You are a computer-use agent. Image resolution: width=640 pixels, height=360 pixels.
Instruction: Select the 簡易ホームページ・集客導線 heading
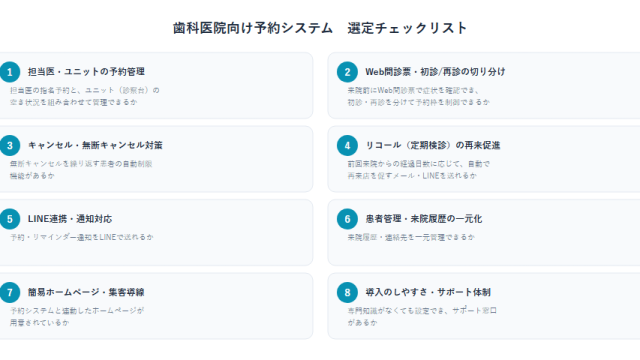[x=86, y=292]
